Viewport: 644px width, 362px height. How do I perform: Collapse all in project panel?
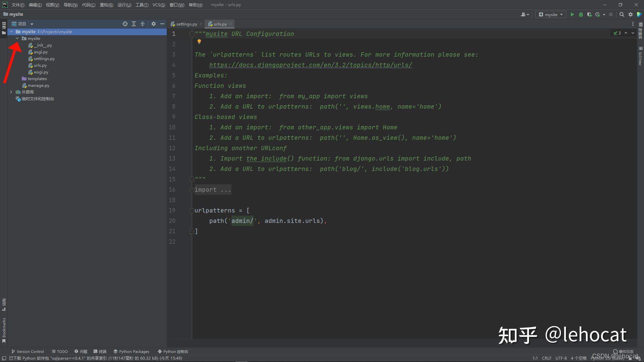coord(143,24)
